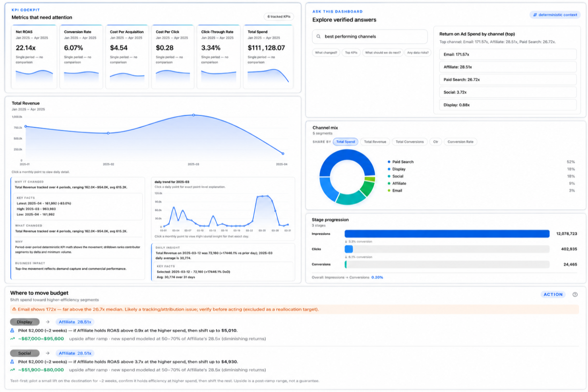This screenshot has width=588, height=392.
Task: Click the arrow icon after the Display pill
Action: coord(48,322)
